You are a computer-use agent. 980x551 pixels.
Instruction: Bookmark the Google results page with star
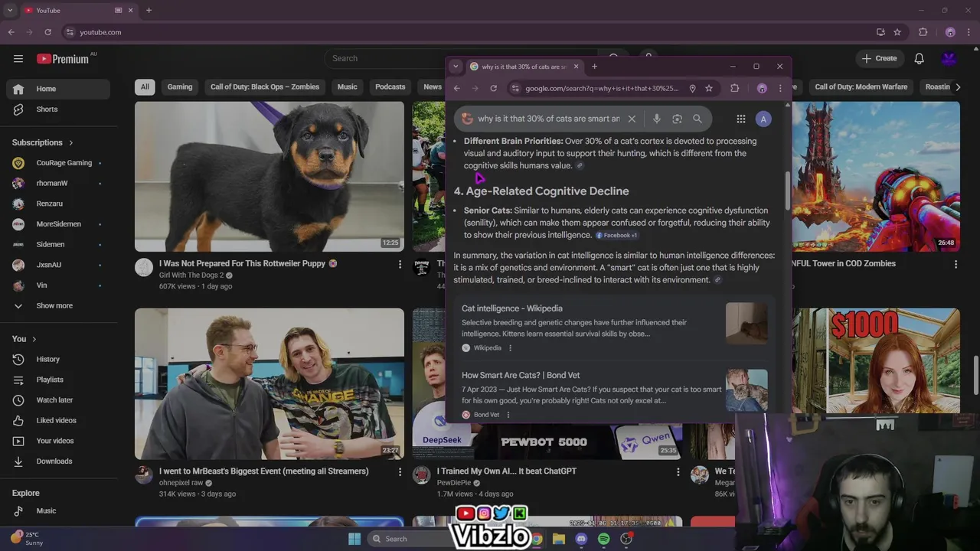click(x=709, y=88)
